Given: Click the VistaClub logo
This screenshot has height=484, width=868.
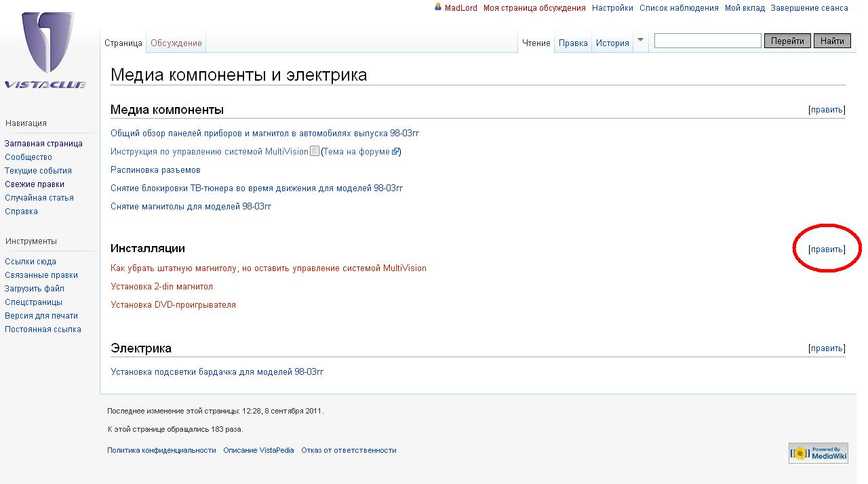Looking at the screenshot, I should pyautogui.click(x=46, y=51).
